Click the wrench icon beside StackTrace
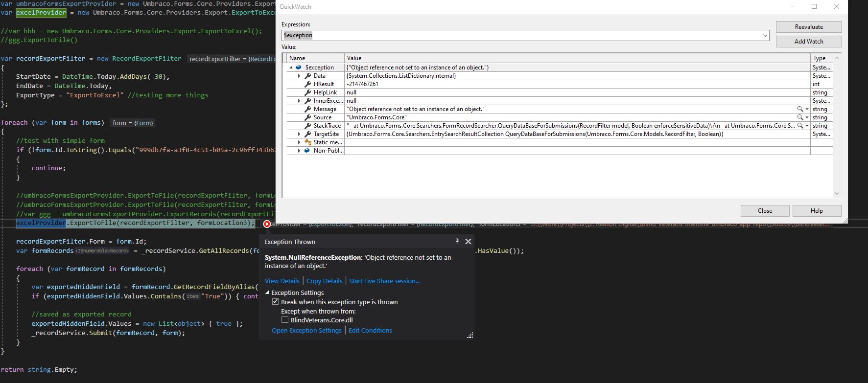This screenshot has width=868, height=383. (x=307, y=126)
